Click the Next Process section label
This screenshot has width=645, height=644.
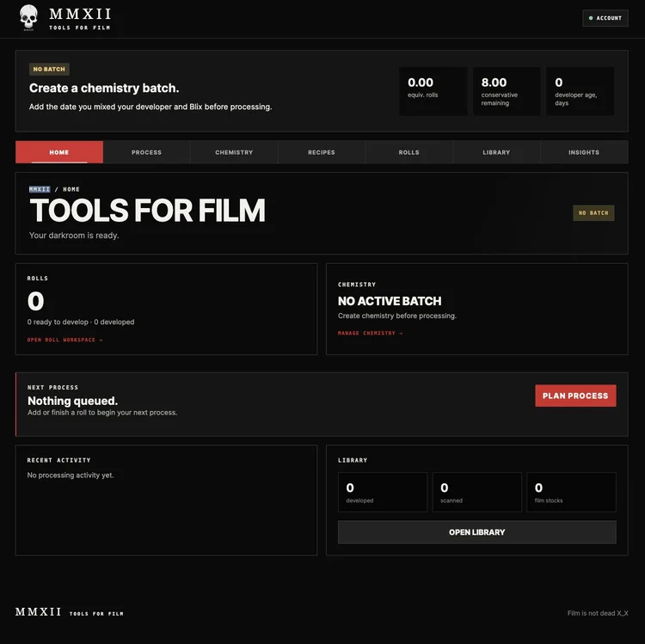52,388
